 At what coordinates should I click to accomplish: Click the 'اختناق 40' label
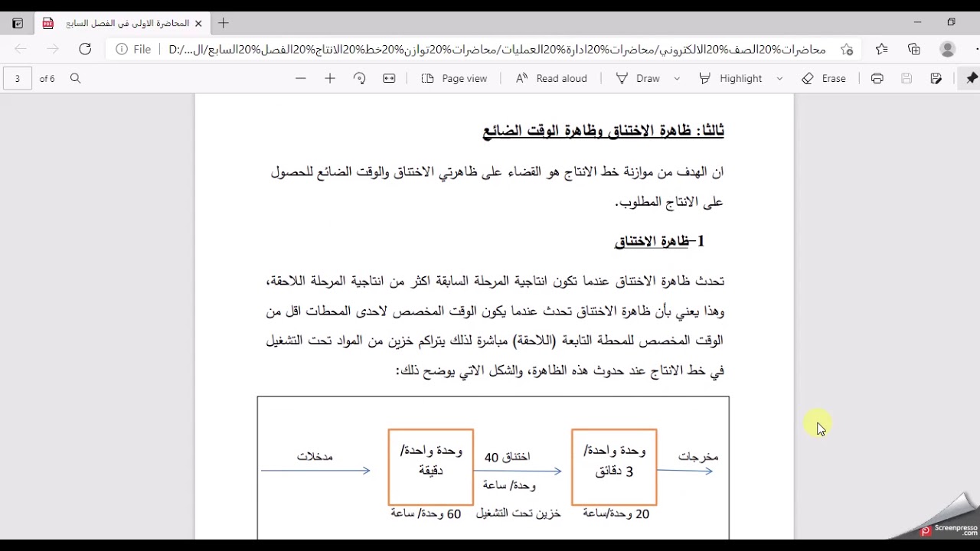(507, 457)
